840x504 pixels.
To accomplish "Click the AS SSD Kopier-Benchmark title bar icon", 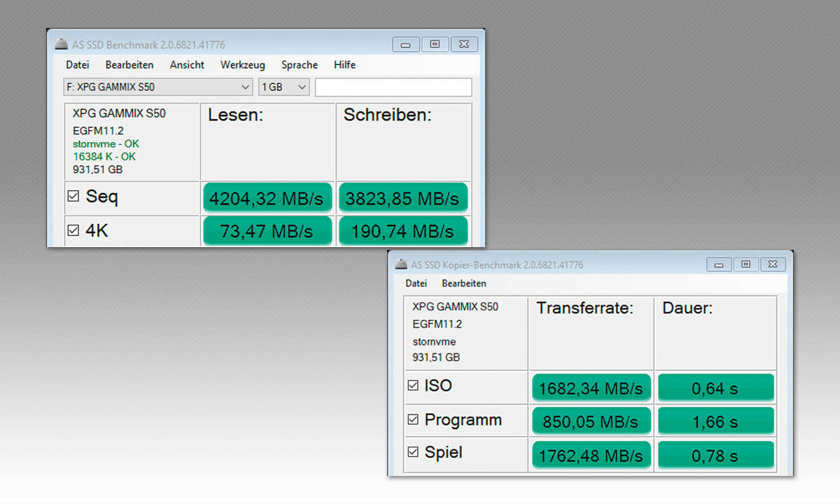I will pos(400,265).
